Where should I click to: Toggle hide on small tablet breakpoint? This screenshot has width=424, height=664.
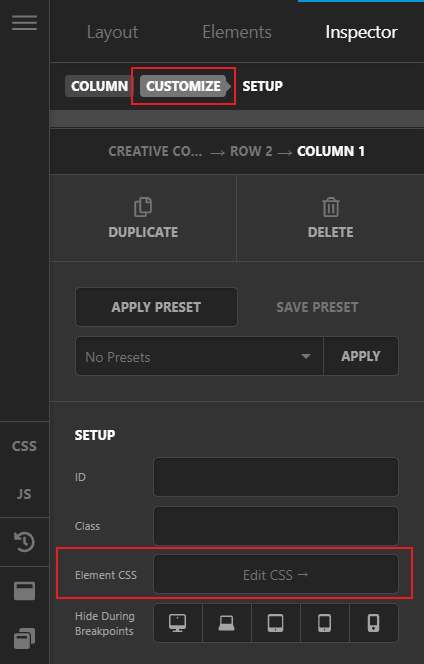tap(324, 623)
